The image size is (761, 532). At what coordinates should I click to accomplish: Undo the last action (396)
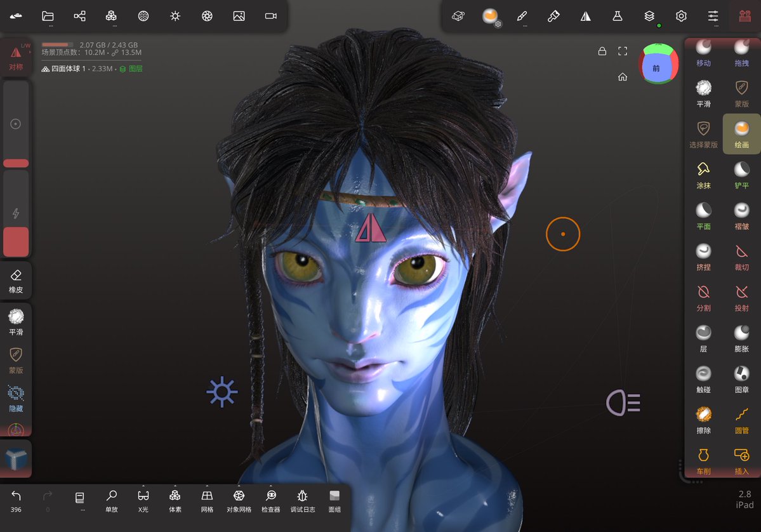16,500
